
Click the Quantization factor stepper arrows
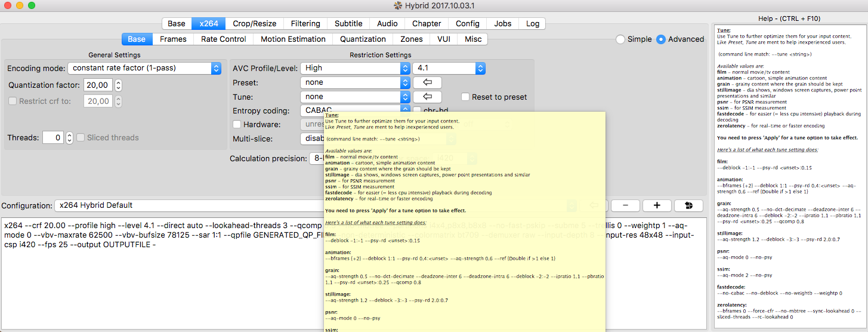[118, 85]
